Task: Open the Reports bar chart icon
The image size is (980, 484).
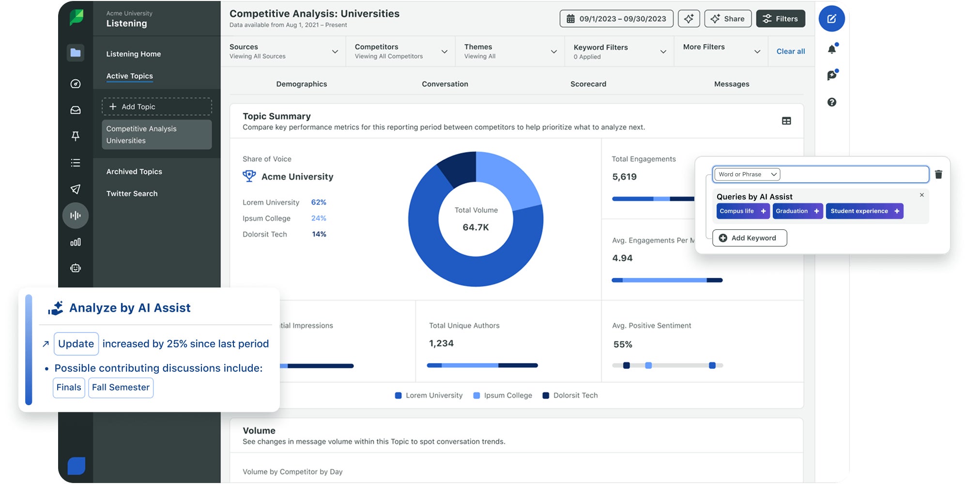Action: point(76,242)
